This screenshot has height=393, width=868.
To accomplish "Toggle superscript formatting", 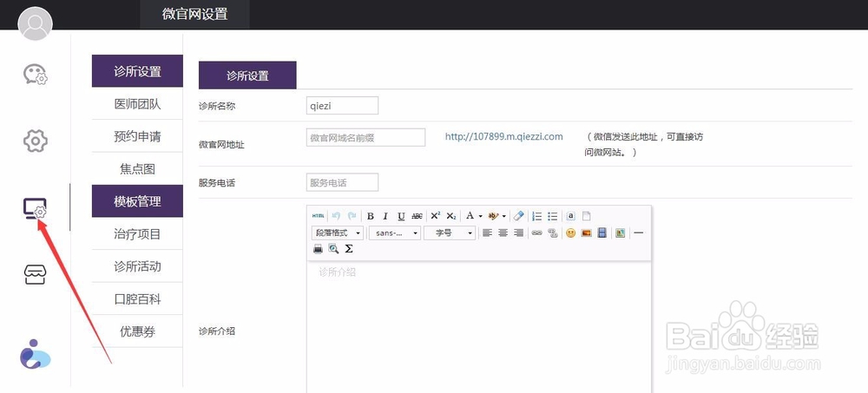I will [436, 216].
